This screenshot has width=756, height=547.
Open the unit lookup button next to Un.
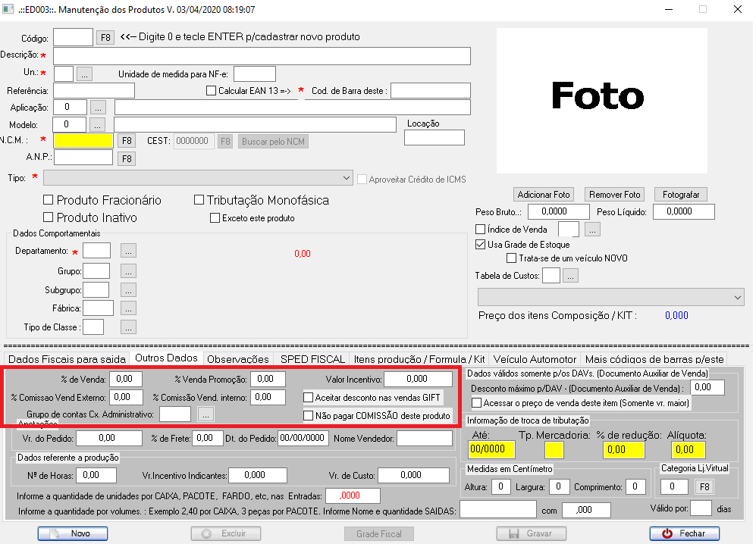84,73
